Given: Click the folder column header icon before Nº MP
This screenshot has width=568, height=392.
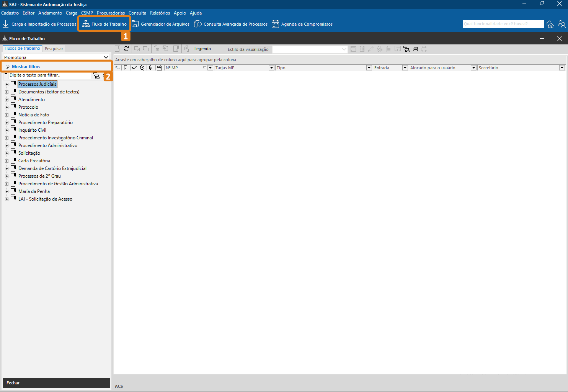Looking at the screenshot, I should tap(160, 68).
